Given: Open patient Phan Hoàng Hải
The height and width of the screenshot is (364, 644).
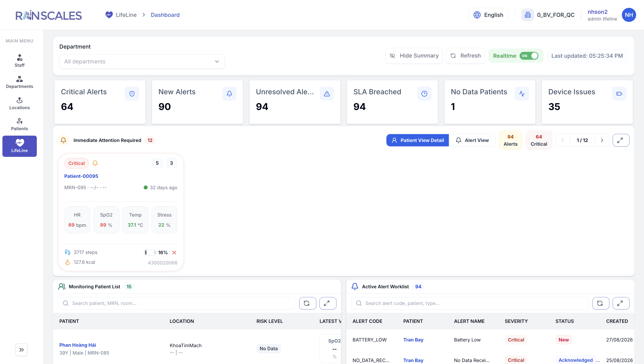Looking at the screenshot, I should pyautogui.click(x=78, y=345).
